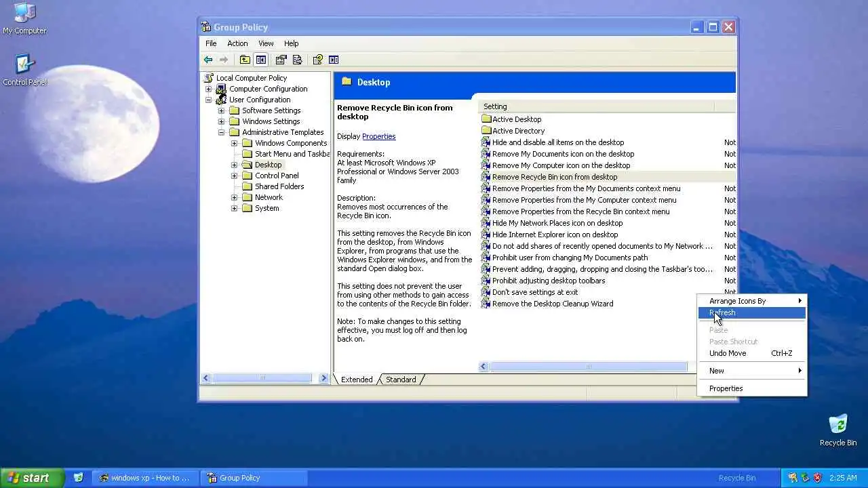Click the Group Policy title bar icon
The image size is (868, 488).
(x=206, y=27)
